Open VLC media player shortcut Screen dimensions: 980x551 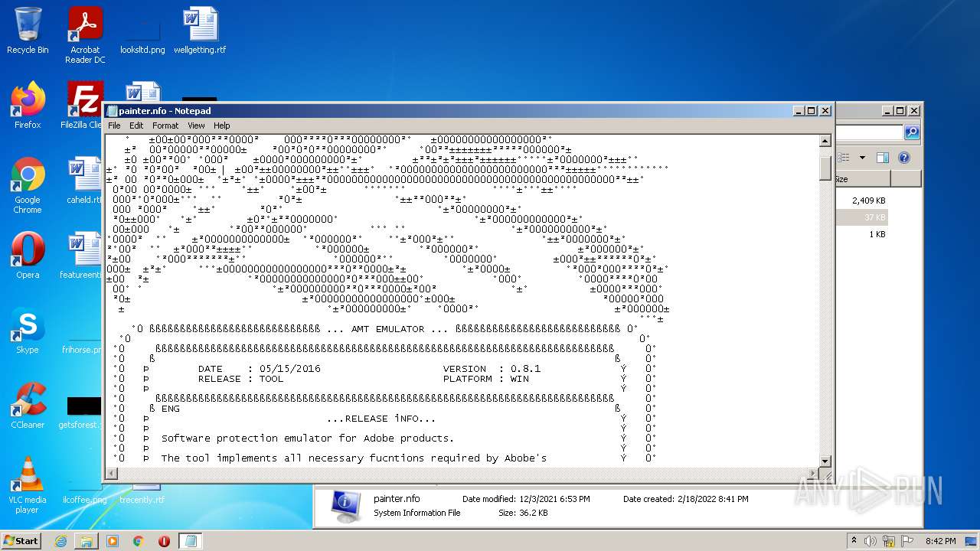coord(28,485)
